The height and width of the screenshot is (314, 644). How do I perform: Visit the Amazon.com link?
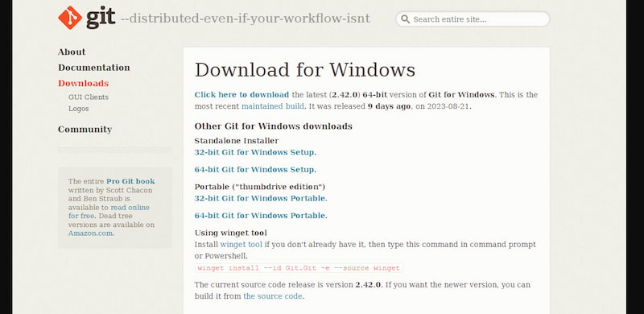[x=90, y=233]
